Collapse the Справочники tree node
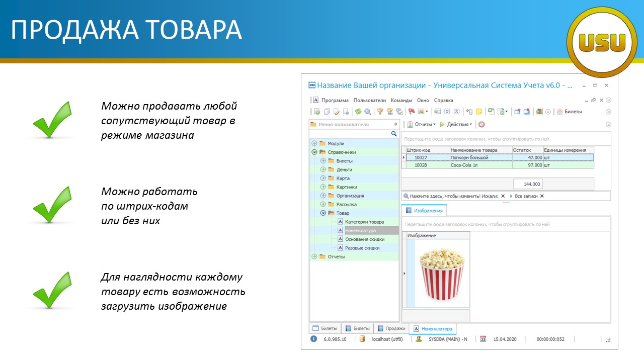The height and width of the screenshot is (362, 644). click(314, 152)
